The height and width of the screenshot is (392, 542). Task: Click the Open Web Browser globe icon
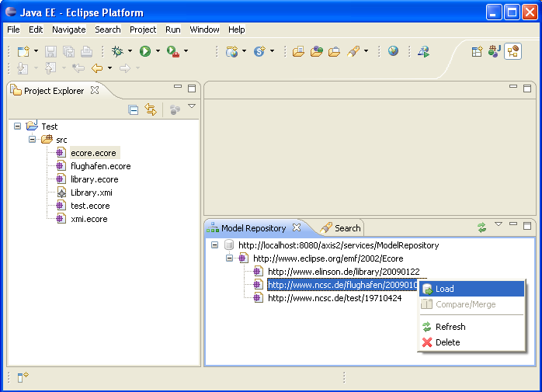pos(393,51)
